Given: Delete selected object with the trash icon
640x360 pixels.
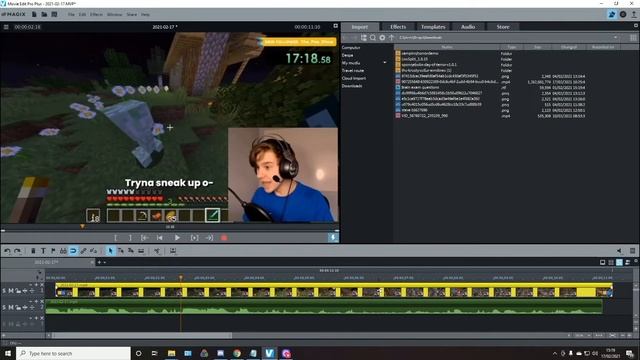Looking at the screenshot, I should (x=33, y=251).
